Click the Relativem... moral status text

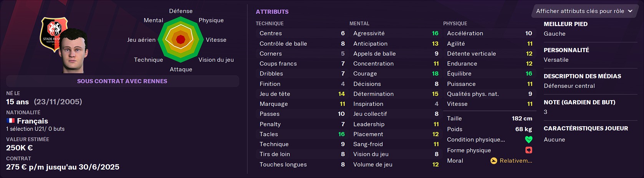pyautogui.click(x=516, y=161)
